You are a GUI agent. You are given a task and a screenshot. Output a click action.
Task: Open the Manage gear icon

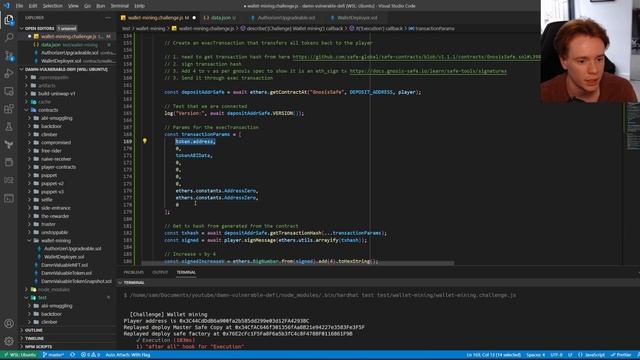pos(9,341)
